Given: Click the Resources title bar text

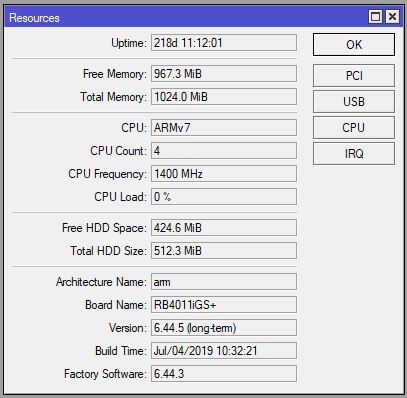Looking at the screenshot, I should pyautogui.click(x=34, y=18).
